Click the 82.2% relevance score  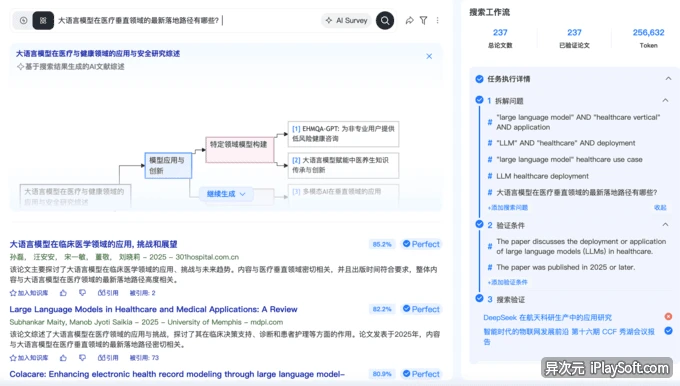(x=382, y=309)
